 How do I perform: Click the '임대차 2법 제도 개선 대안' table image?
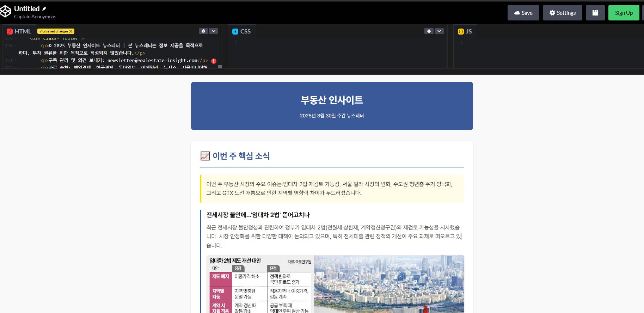(260, 284)
